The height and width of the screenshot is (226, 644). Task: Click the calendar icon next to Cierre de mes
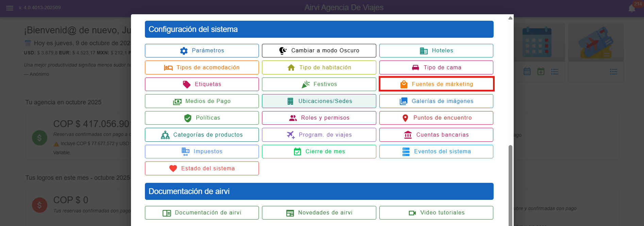pos(297,152)
